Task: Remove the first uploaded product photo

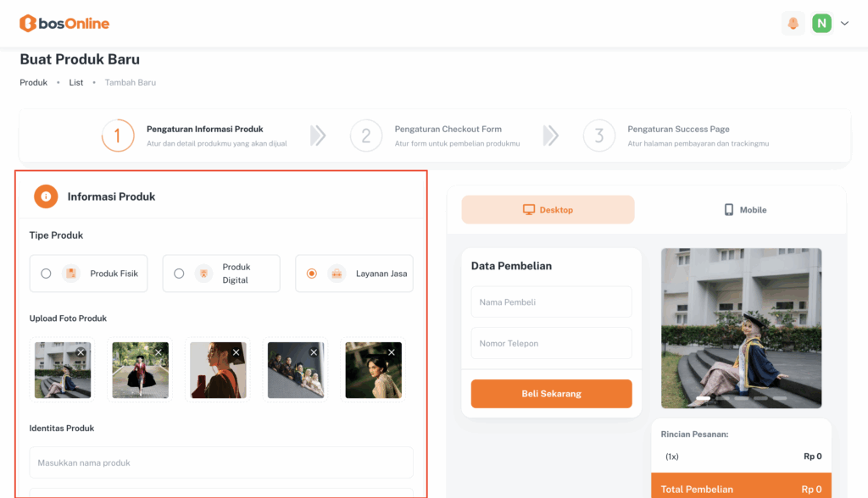Action: point(81,352)
